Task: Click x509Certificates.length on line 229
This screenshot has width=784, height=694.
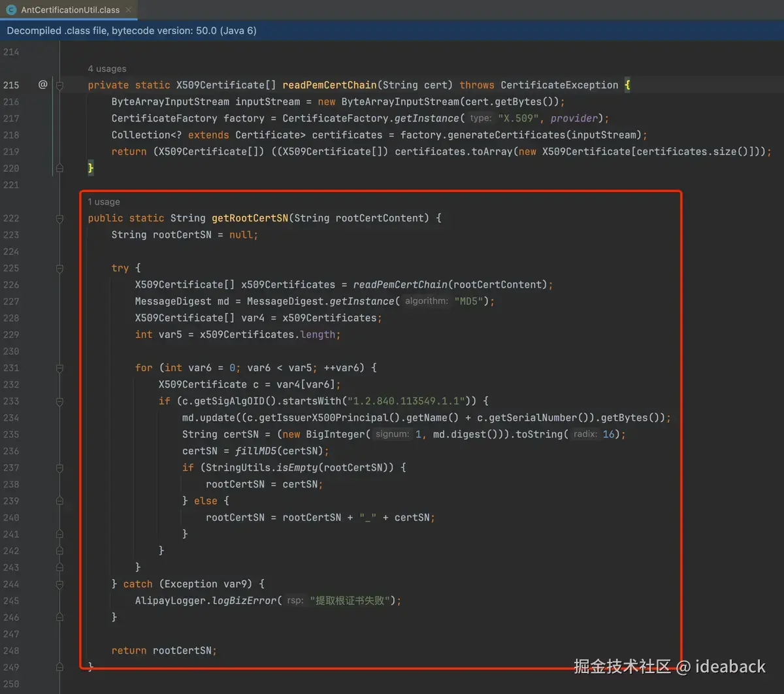Action: coord(268,335)
